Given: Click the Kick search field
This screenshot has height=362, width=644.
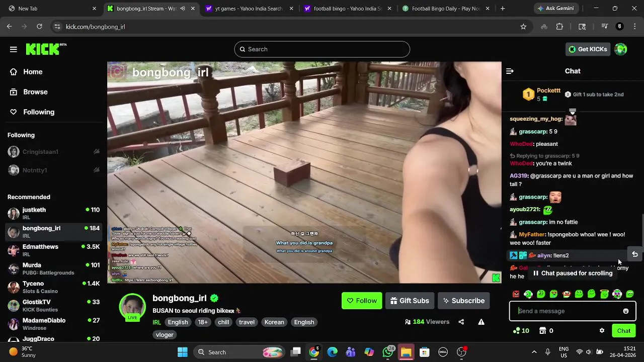Looking at the screenshot, I should point(322,49).
